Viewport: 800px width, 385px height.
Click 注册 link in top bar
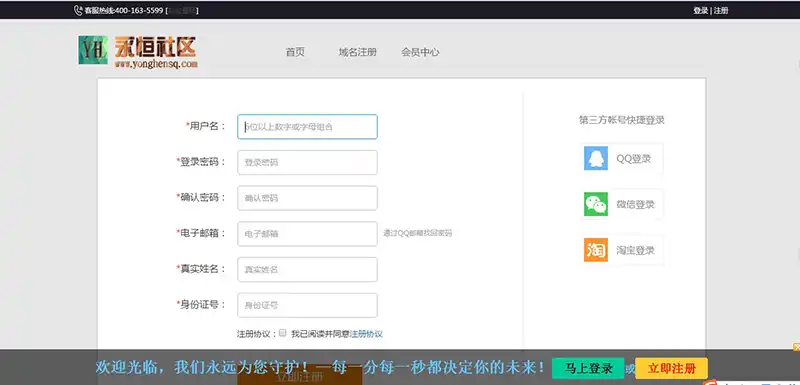pos(721,10)
